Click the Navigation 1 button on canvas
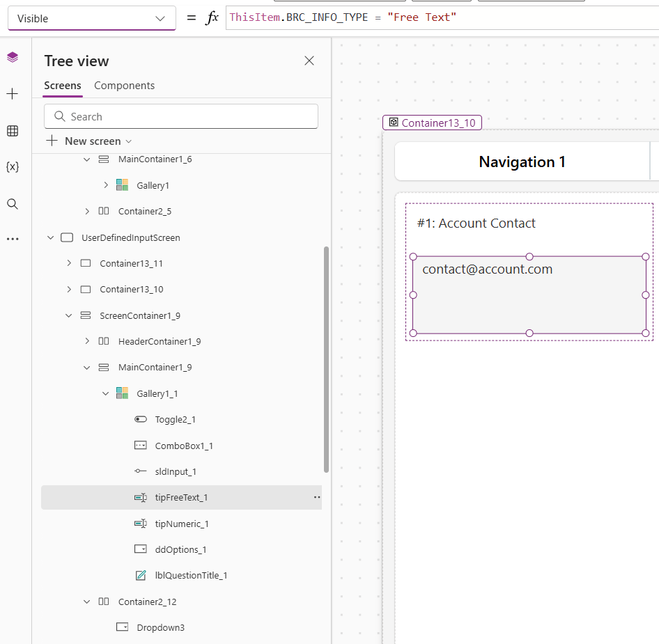This screenshot has width=659, height=644. 522,162
